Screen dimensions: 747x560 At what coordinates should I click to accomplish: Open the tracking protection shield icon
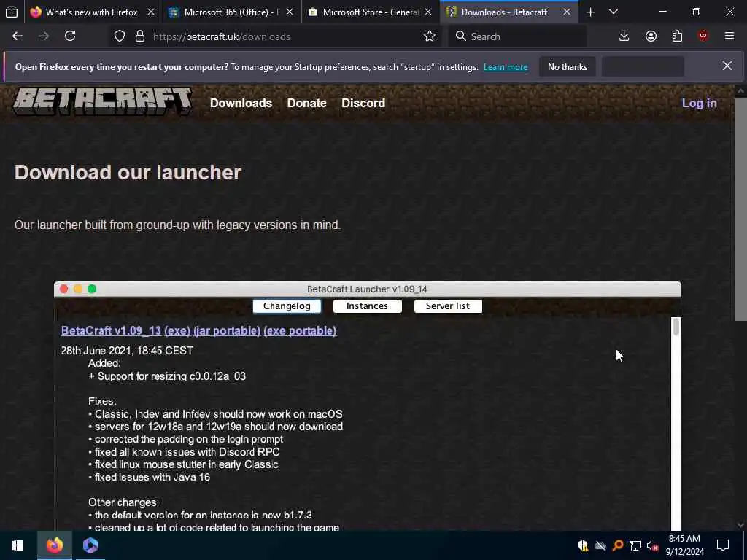[x=120, y=36]
